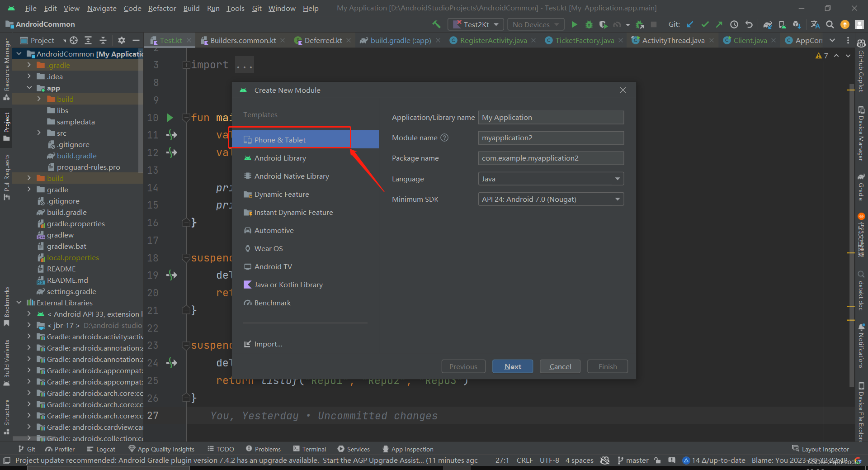Fold the import block on line 3
The height and width of the screenshot is (470, 868).
tap(186, 65)
